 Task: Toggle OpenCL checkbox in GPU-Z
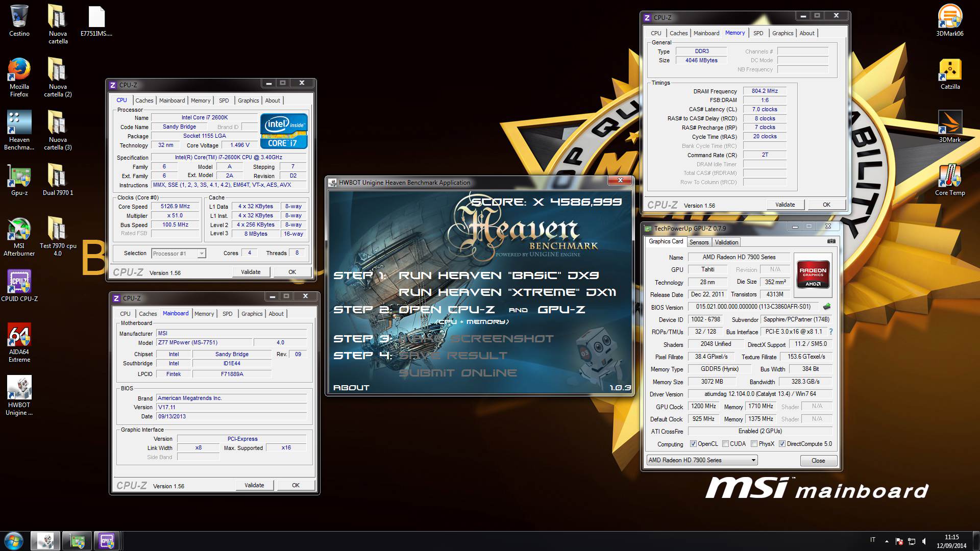(x=693, y=444)
